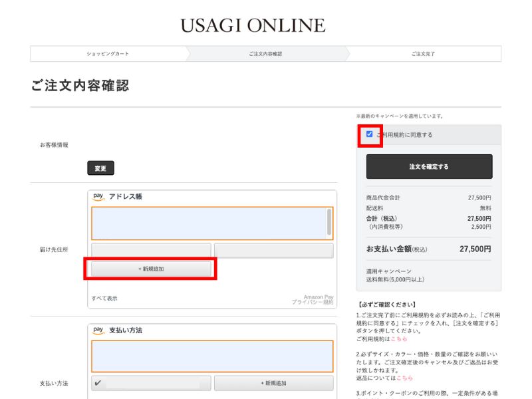Click the checkmark icon on selected payment method

[x=98, y=383]
